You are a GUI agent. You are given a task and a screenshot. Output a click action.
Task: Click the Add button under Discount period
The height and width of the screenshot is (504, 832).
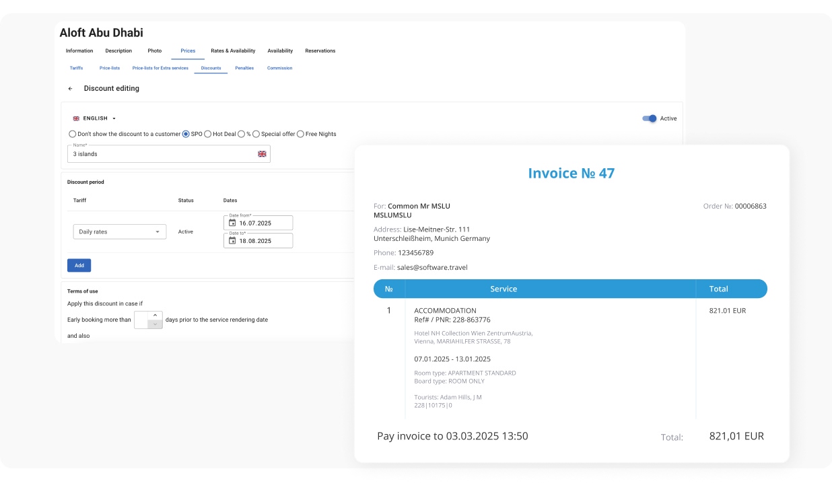79,265
